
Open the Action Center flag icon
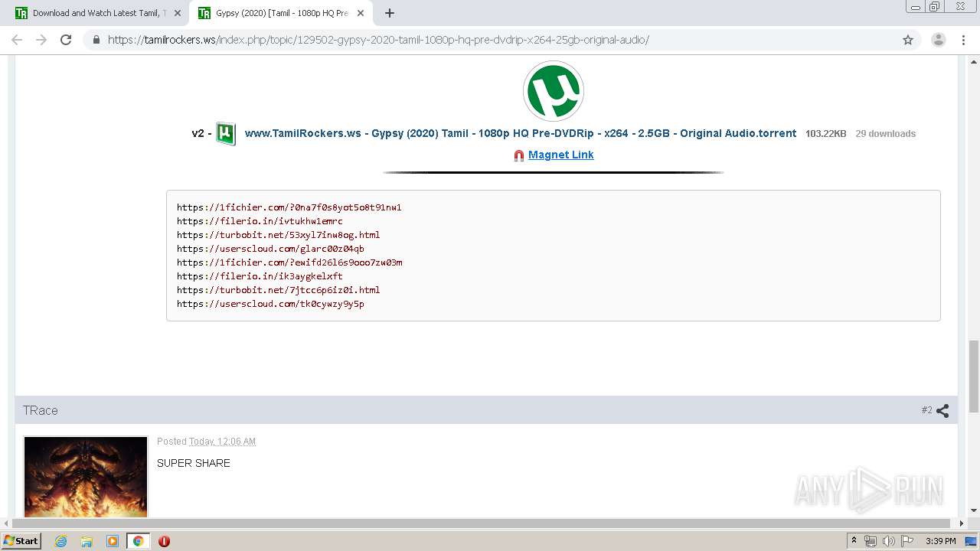906,541
